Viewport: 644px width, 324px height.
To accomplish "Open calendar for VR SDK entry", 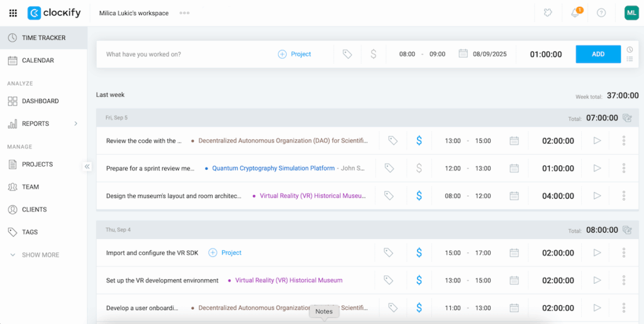I will [514, 252].
